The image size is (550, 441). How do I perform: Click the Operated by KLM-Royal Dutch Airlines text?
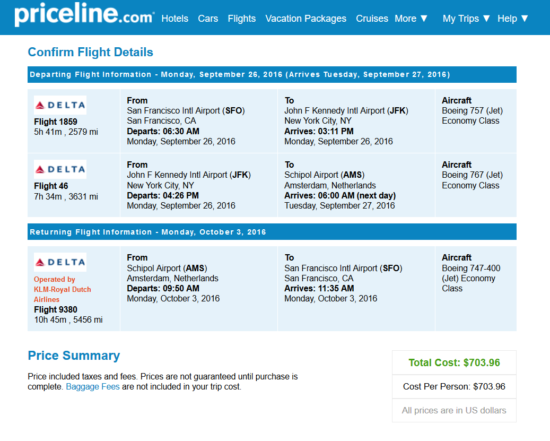point(62,289)
